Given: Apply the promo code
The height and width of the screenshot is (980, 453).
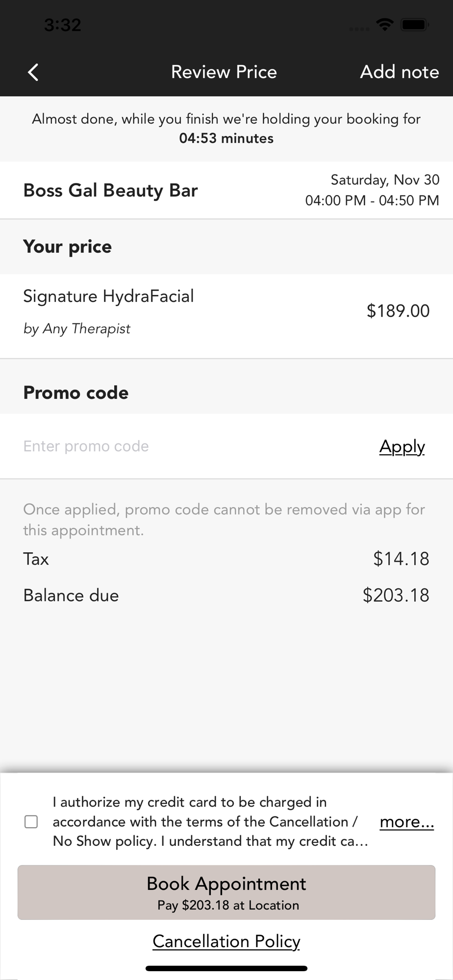Looking at the screenshot, I should point(402,446).
